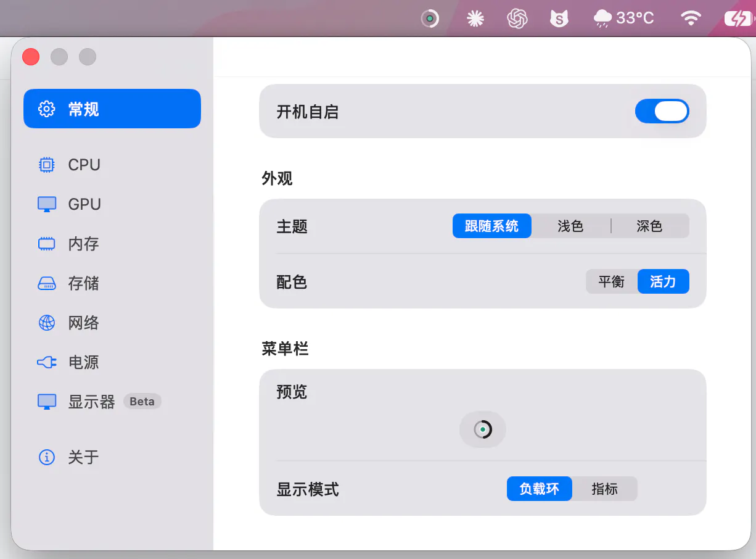Click the 外观 section heading

click(277, 179)
